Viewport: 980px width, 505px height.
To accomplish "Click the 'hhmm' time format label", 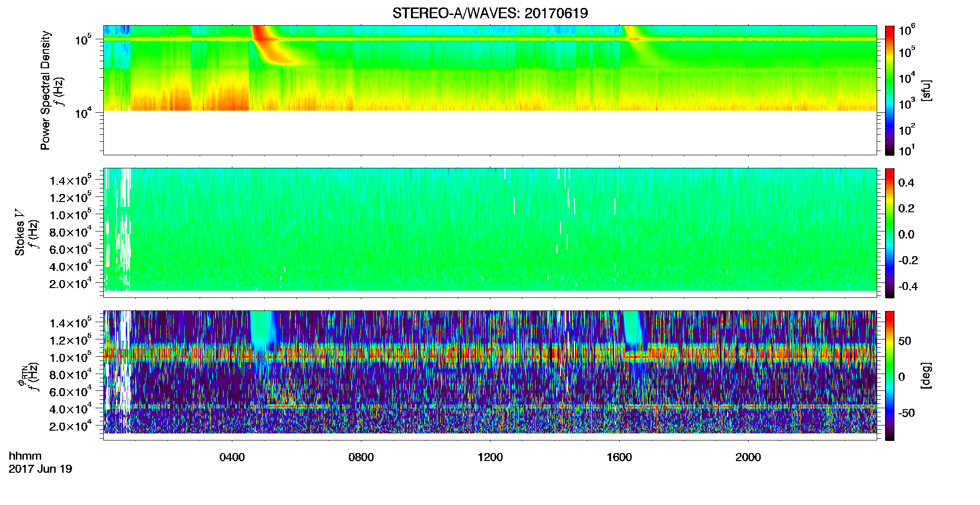I will 25,456.
